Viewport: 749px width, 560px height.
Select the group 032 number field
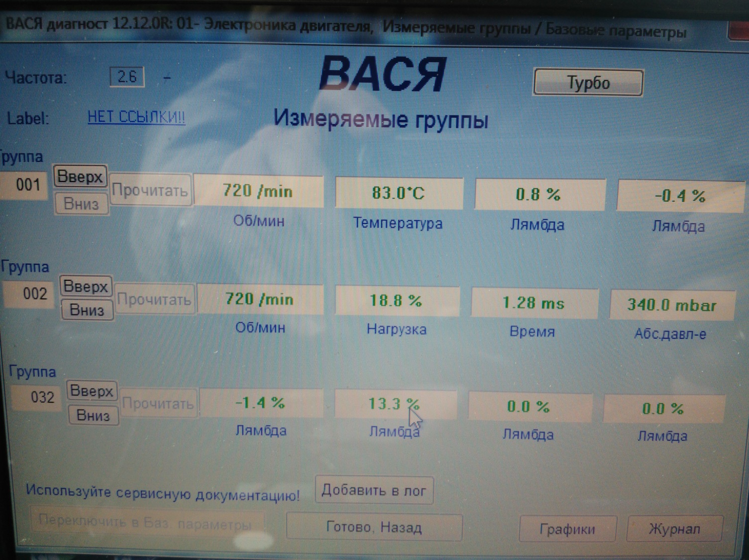tap(42, 397)
